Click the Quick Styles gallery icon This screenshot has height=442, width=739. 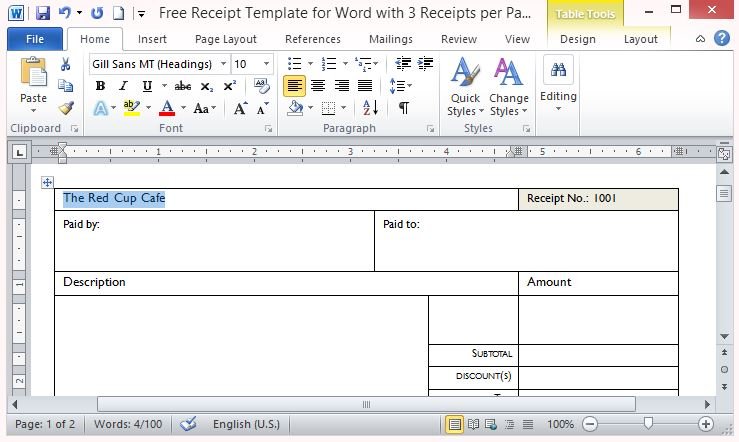464,88
